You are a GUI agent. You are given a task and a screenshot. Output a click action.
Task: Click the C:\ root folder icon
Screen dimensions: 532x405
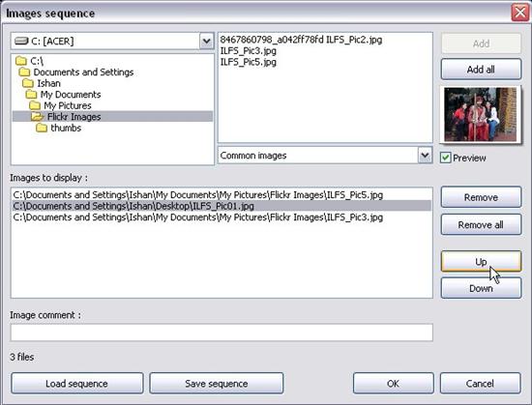point(21,61)
